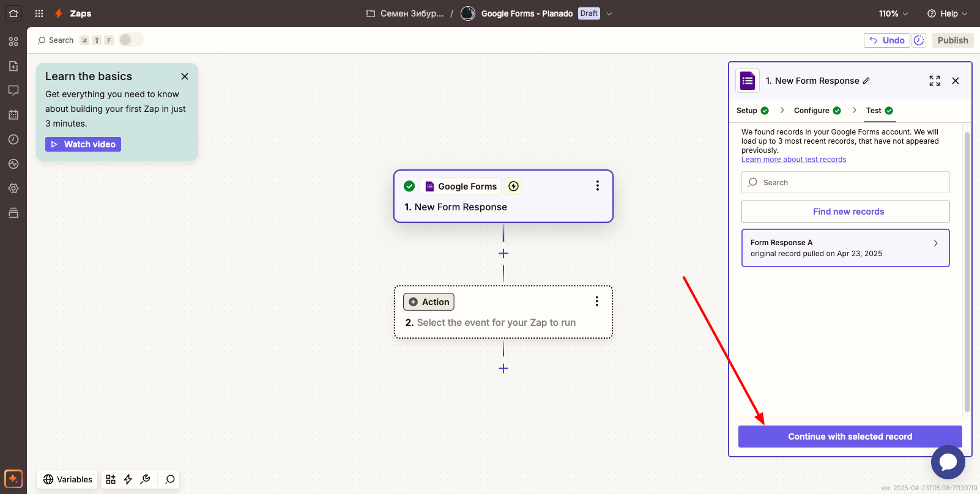
Task: Open the three-dot menu on Action step
Action: (597, 301)
